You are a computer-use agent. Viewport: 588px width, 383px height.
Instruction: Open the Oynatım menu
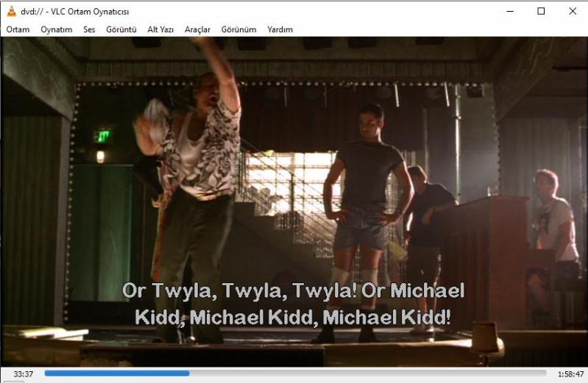pos(56,29)
